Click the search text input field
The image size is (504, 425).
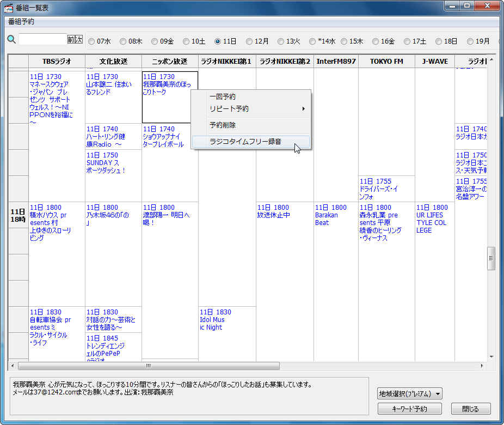click(x=43, y=39)
